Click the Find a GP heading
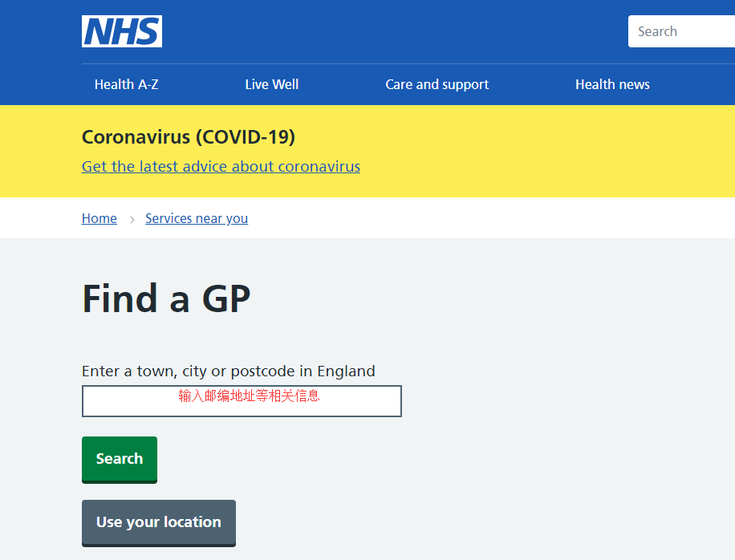This screenshot has width=735, height=560. pyautogui.click(x=167, y=298)
